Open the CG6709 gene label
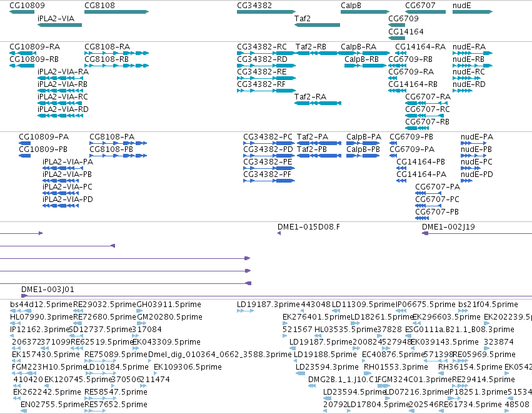Image resolution: width=532 pixels, height=414 pixels. point(403,19)
